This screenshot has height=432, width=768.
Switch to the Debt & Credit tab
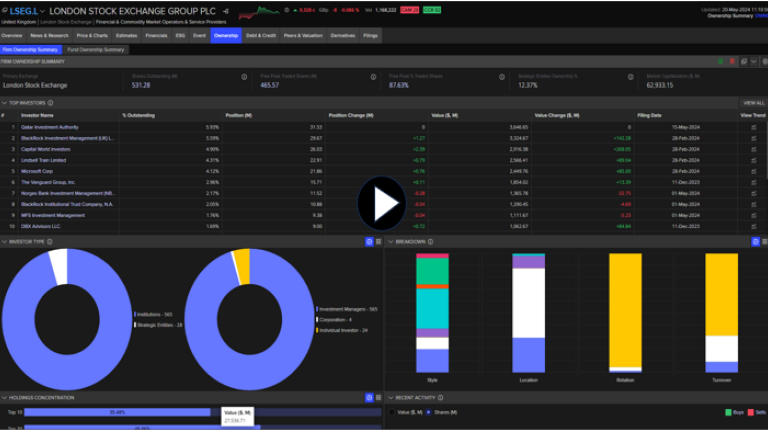tap(260, 35)
